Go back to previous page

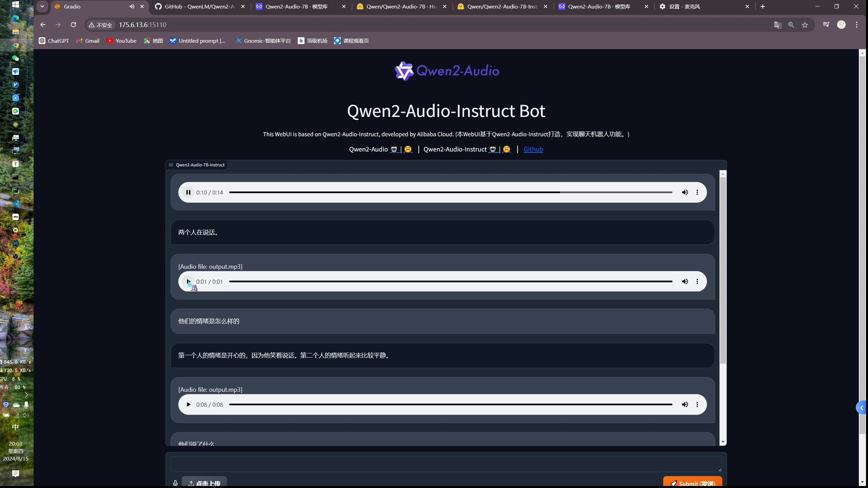point(43,25)
